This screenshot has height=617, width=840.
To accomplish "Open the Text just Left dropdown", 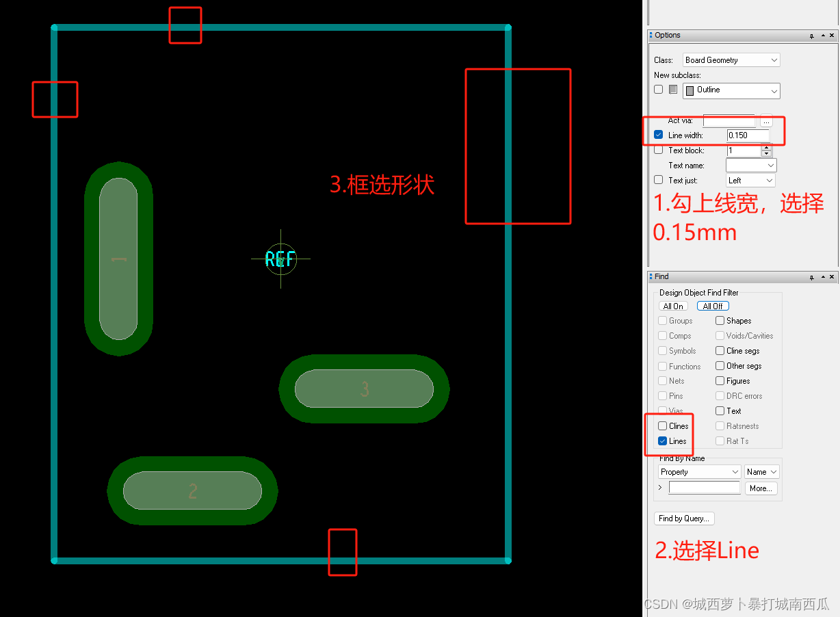I will [750, 181].
